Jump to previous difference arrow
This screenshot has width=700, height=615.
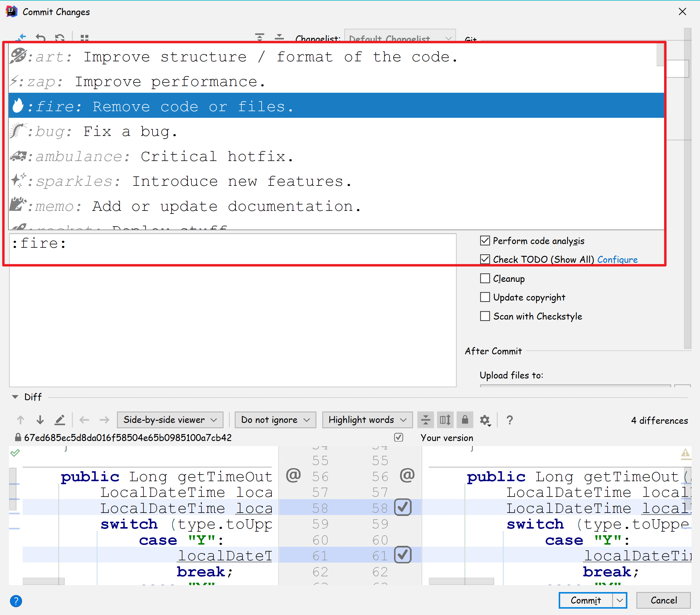pos(21,420)
